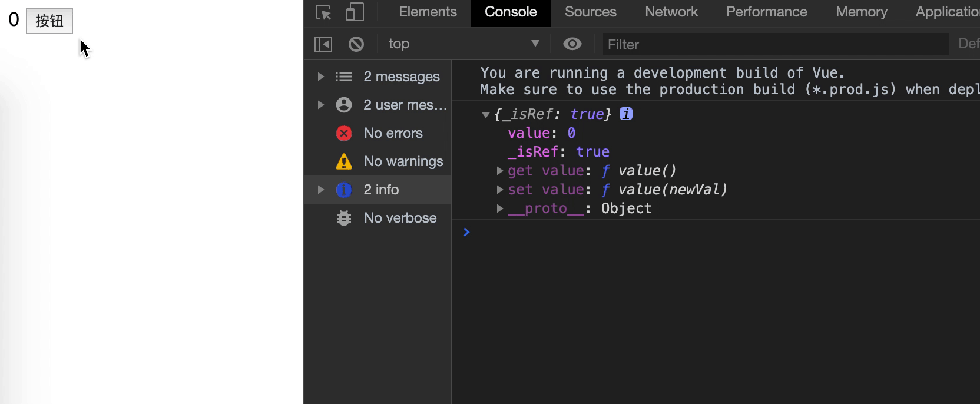This screenshot has height=404, width=980.
Task: Focus the console Filter input field
Action: [x=775, y=44]
